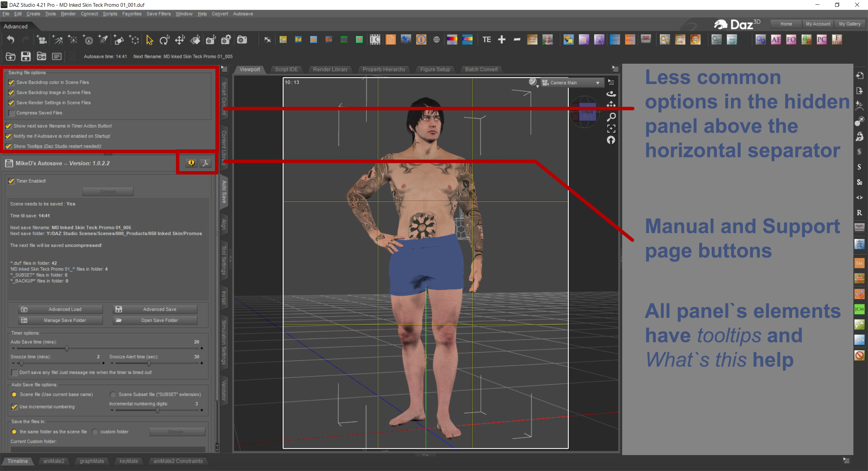Select the custom folder radio option
The width and height of the screenshot is (868, 471).
[95, 432]
